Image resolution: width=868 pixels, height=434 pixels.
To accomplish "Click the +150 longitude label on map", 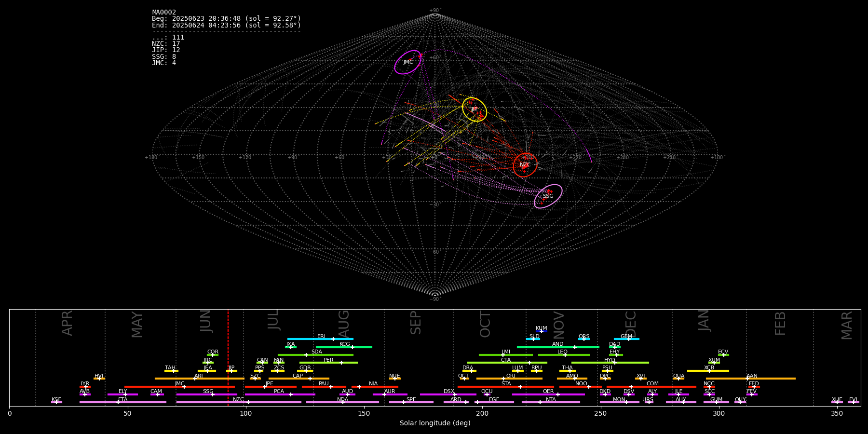I will pyautogui.click(x=198, y=157).
